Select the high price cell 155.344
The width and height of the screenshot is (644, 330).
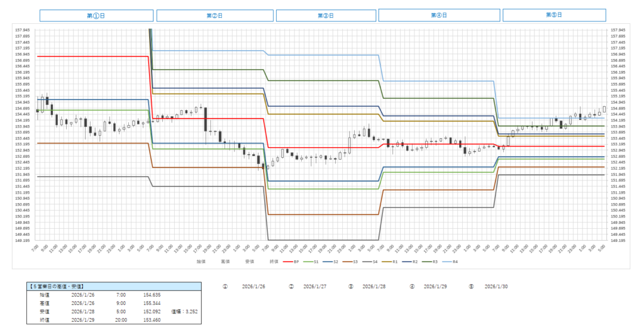(153, 302)
